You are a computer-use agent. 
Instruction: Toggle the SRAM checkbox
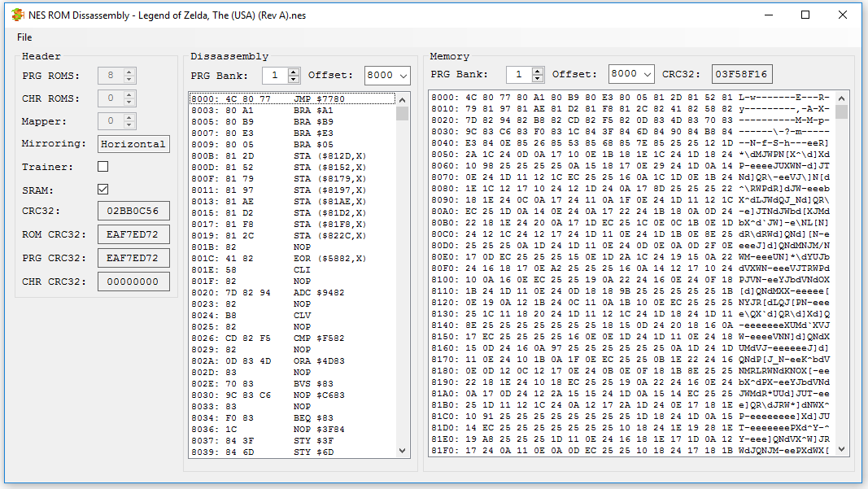103,190
